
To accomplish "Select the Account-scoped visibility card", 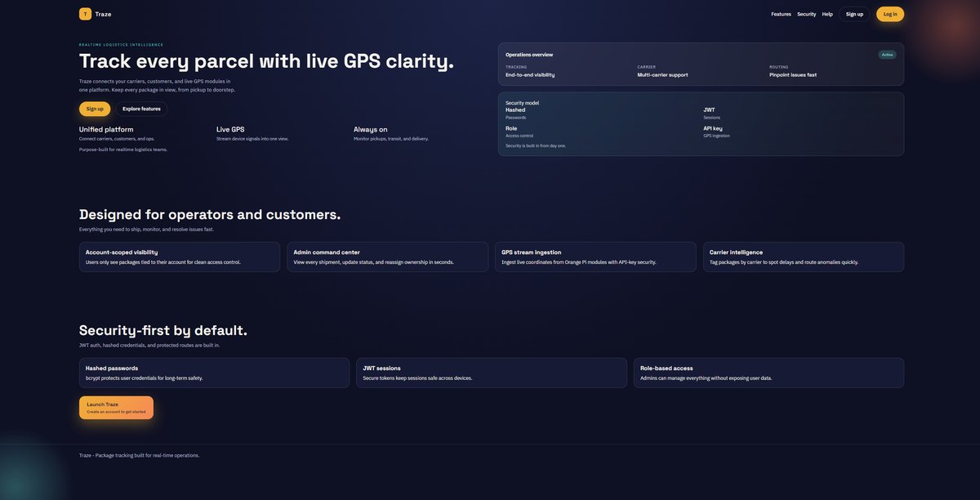I will [x=180, y=257].
